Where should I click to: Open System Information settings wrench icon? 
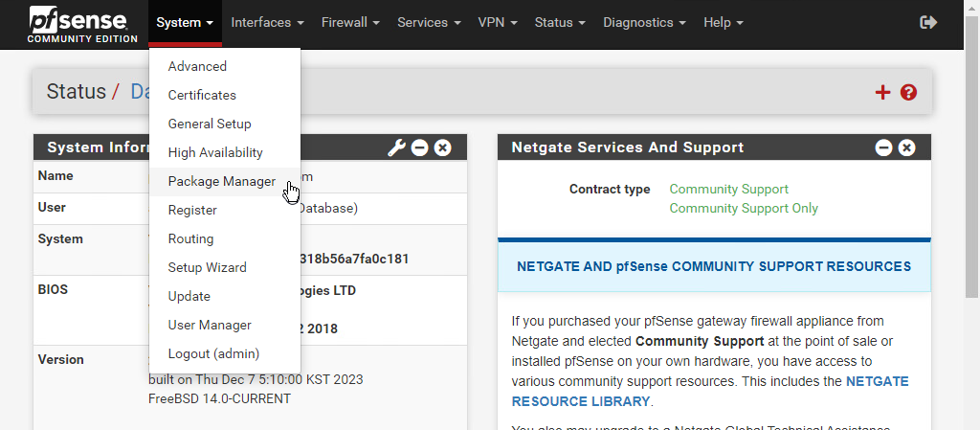397,148
